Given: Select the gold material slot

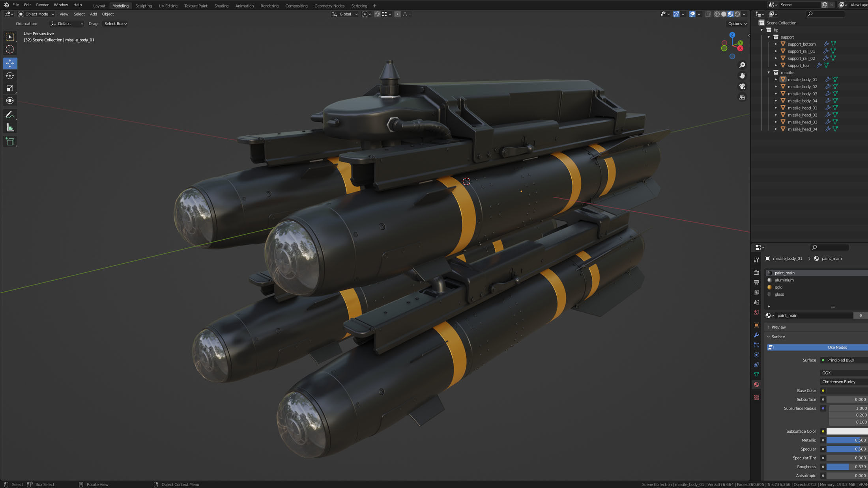Looking at the screenshot, I should 816,287.
